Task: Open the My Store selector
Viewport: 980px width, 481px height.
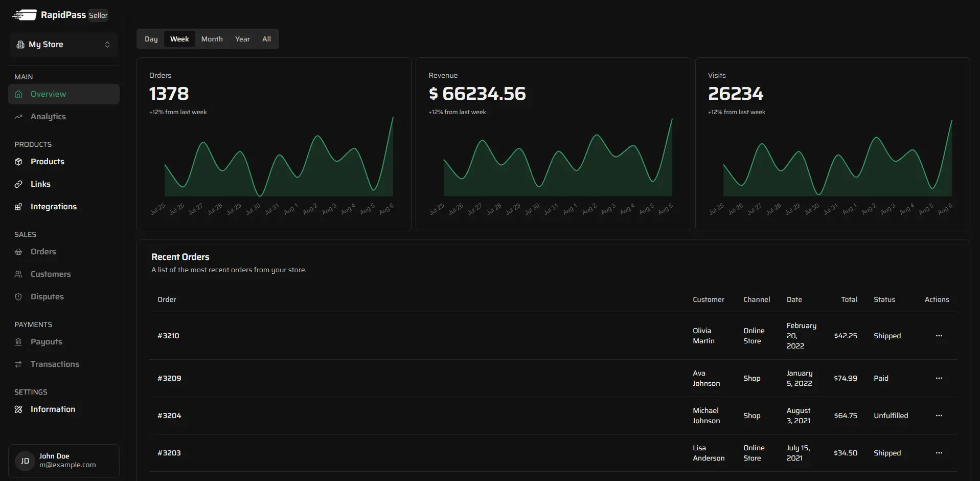Action: pos(63,45)
